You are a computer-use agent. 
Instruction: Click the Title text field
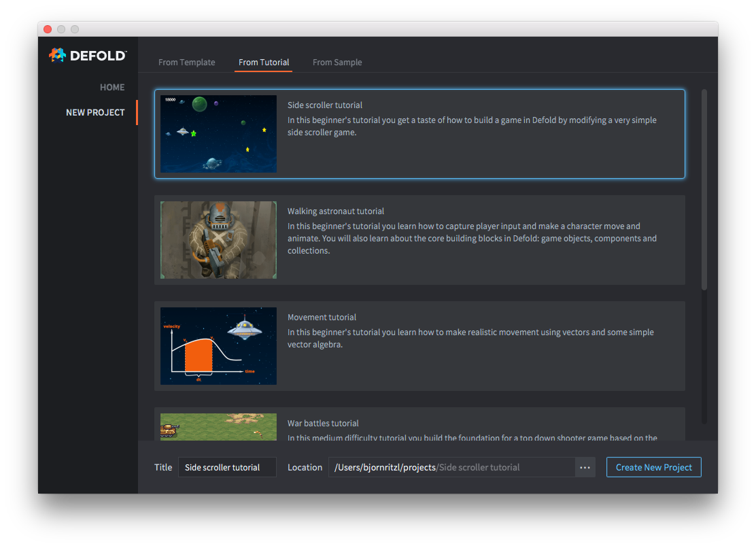coord(227,468)
